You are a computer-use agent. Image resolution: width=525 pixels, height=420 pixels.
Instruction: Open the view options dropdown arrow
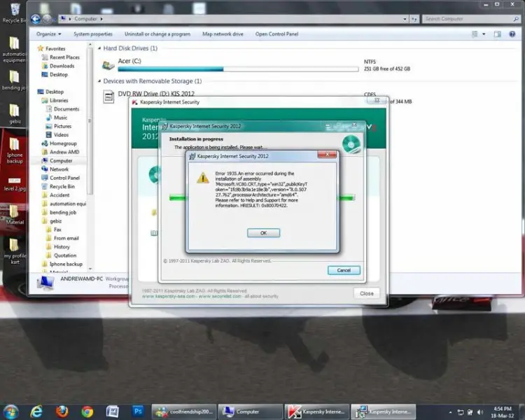[484, 34]
